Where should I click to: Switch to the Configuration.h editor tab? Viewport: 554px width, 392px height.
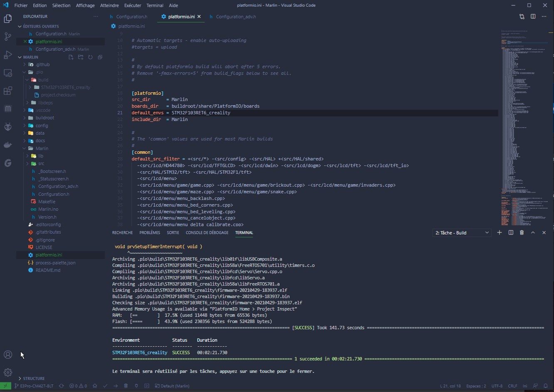point(132,17)
